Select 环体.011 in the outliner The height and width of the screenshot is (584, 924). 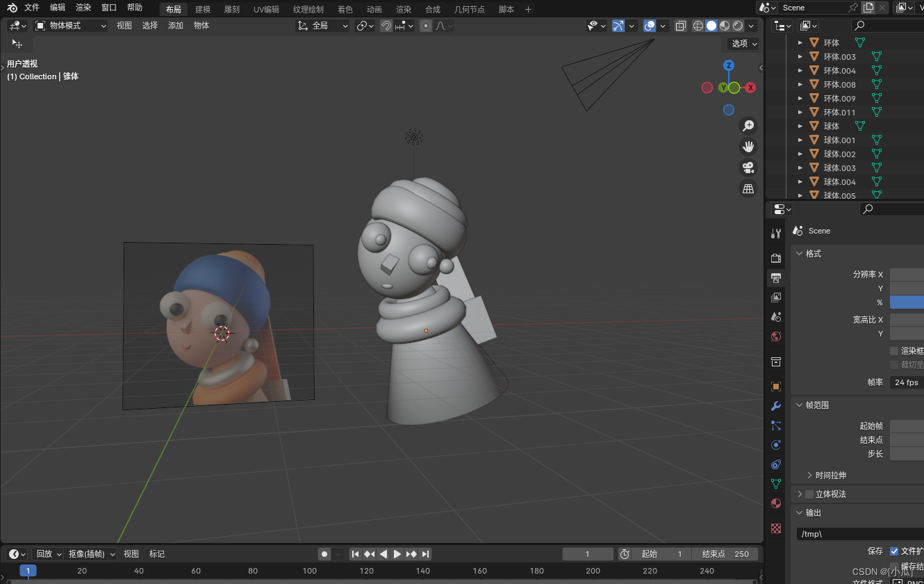coord(839,112)
